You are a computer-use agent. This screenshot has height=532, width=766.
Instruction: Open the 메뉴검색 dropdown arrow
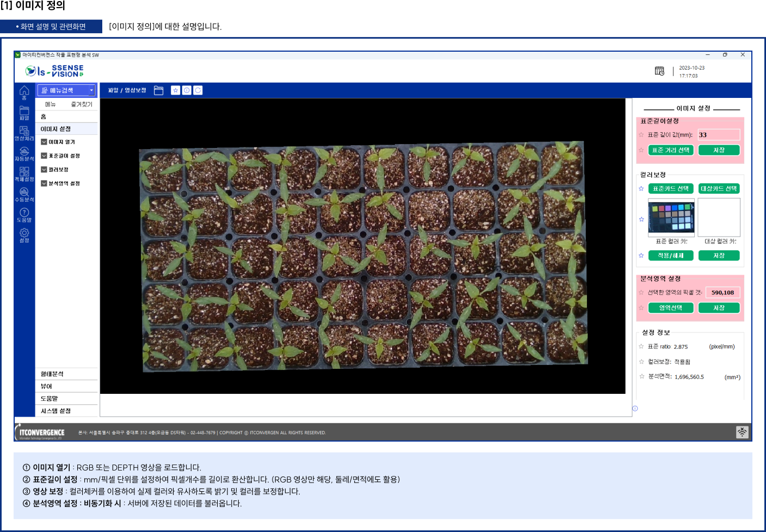click(91, 90)
